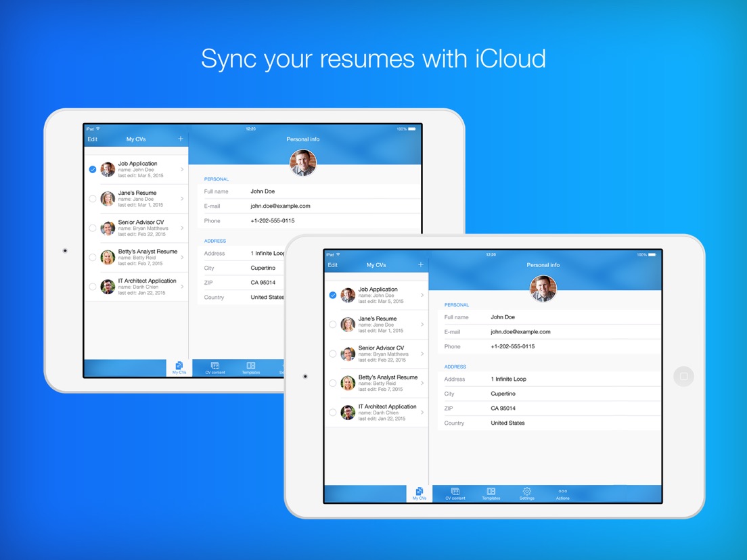The height and width of the screenshot is (560, 747).
Task: Edit Country field United States front iPad
Action: (549, 423)
